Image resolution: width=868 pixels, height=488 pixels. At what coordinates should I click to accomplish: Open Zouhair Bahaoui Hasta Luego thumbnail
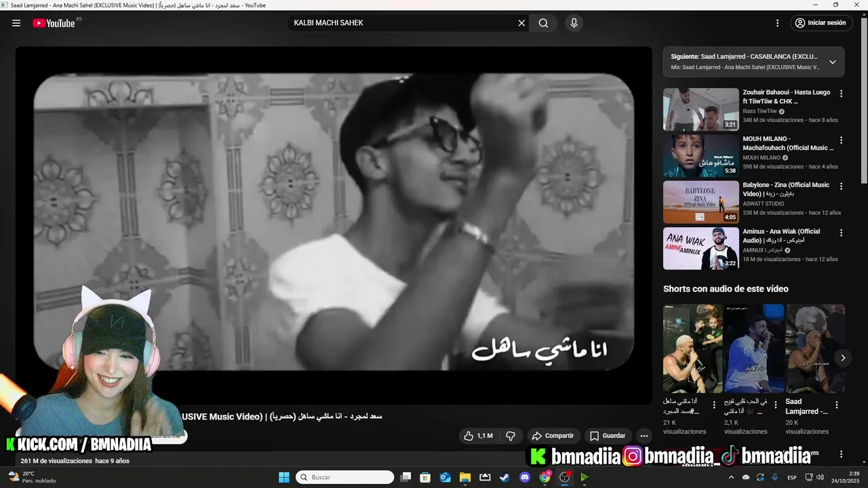(x=701, y=109)
